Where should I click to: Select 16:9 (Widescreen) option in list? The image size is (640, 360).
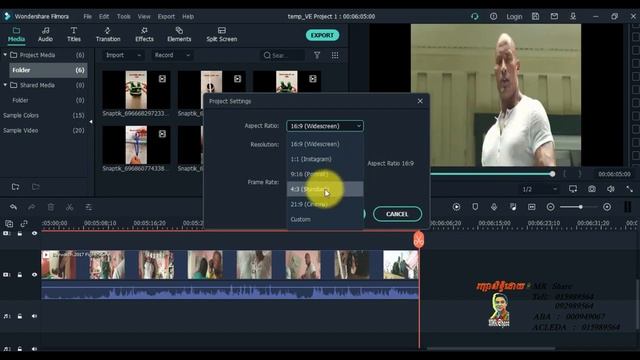point(325,144)
